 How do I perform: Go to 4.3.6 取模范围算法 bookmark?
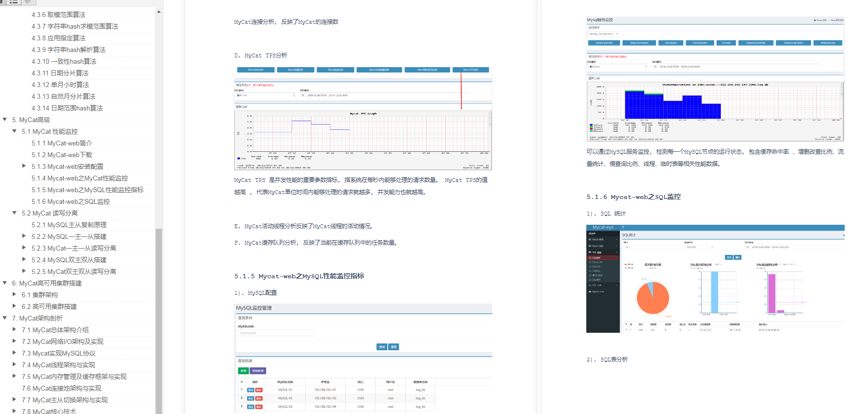point(58,15)
